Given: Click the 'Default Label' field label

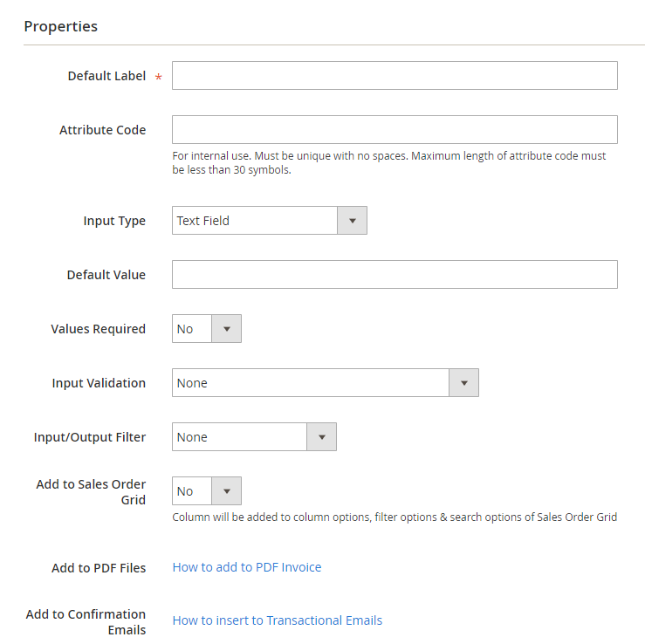Looking at the screenshot, I should click(x=106, y=76).
